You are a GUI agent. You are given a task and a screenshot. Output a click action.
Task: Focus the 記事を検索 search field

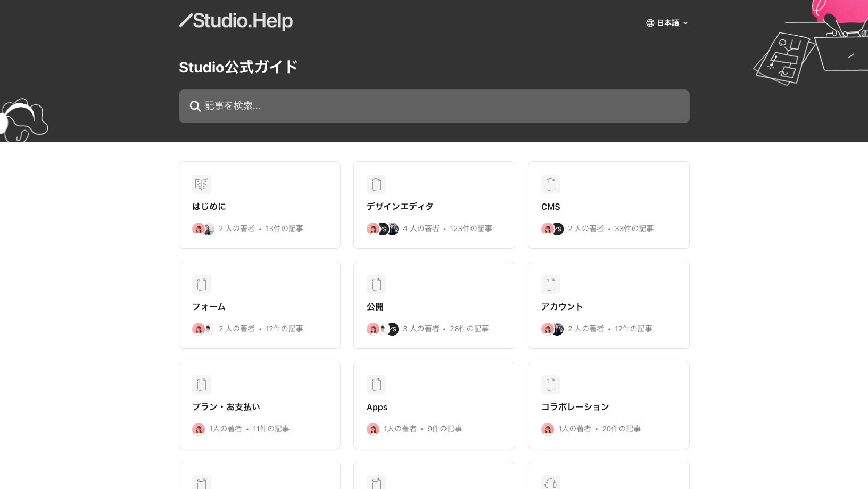(x=434, y=106)
